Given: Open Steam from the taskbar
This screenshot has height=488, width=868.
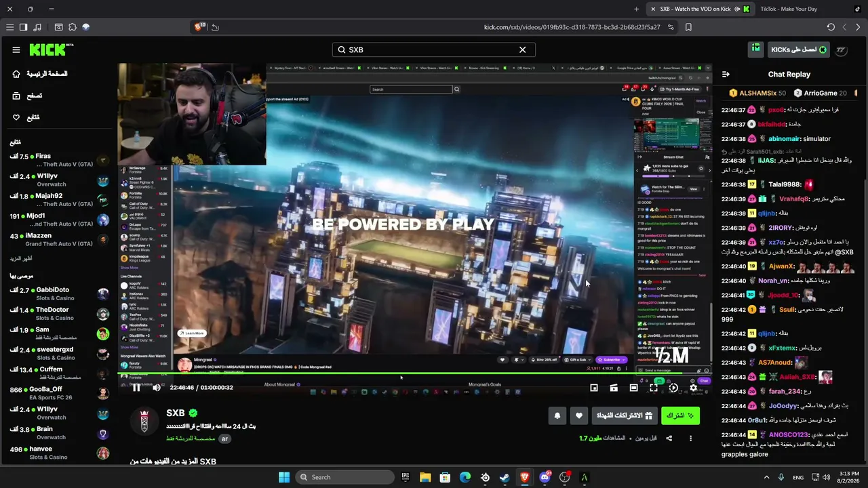Looking at the screenshot, I should (505, 477).
